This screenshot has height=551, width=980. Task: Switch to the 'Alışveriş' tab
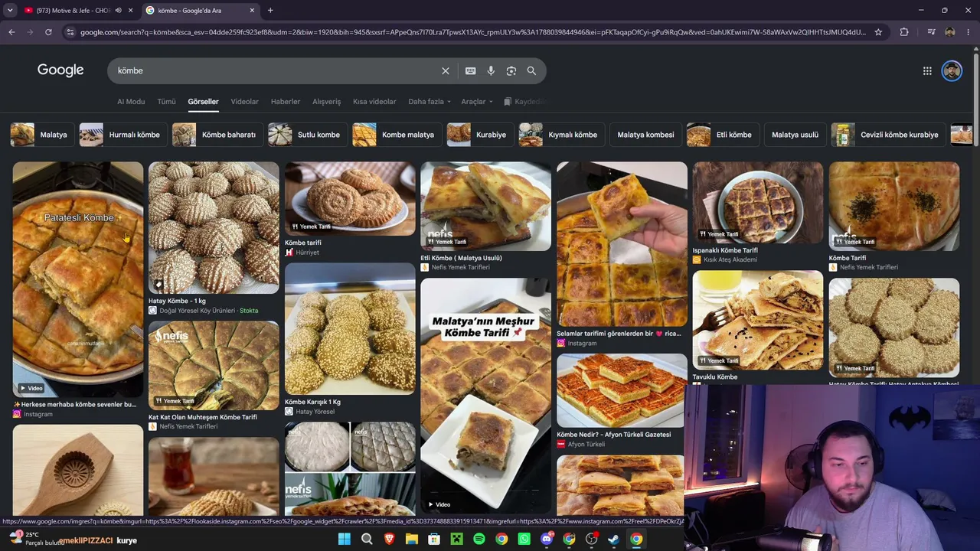click(x=326, y=102)
